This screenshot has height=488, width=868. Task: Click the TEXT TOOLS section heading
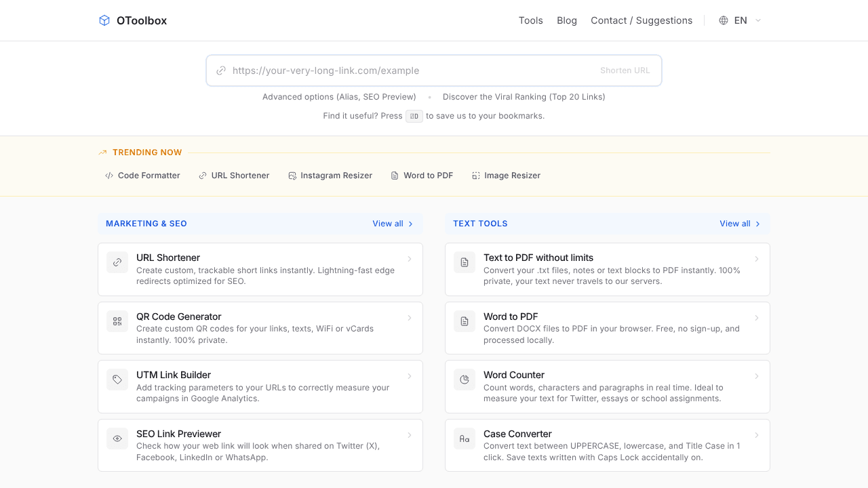(x=480, y=224)
